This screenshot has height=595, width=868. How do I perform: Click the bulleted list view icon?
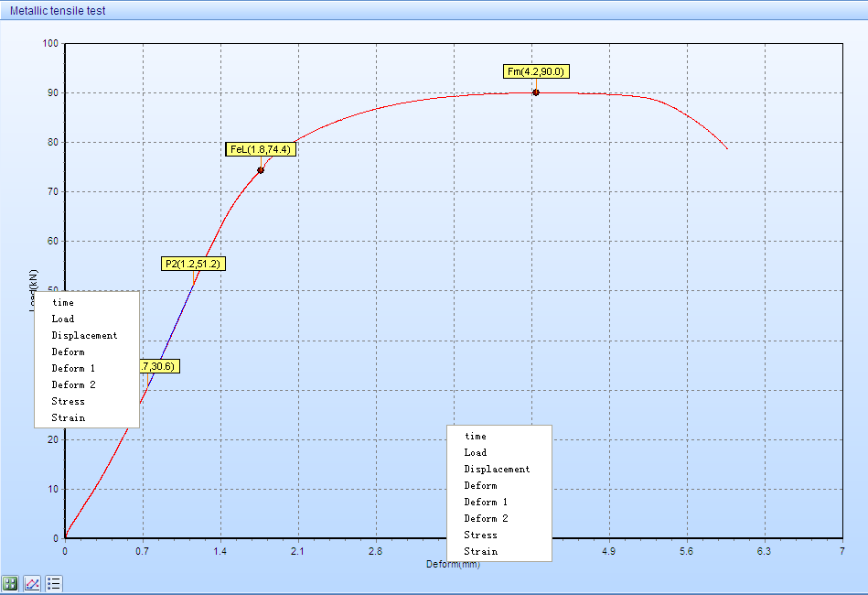coord(54,583)
